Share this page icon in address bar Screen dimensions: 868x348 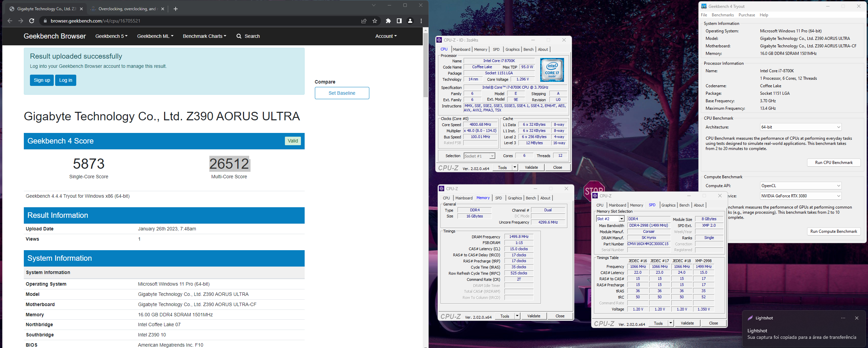(364, 21)
